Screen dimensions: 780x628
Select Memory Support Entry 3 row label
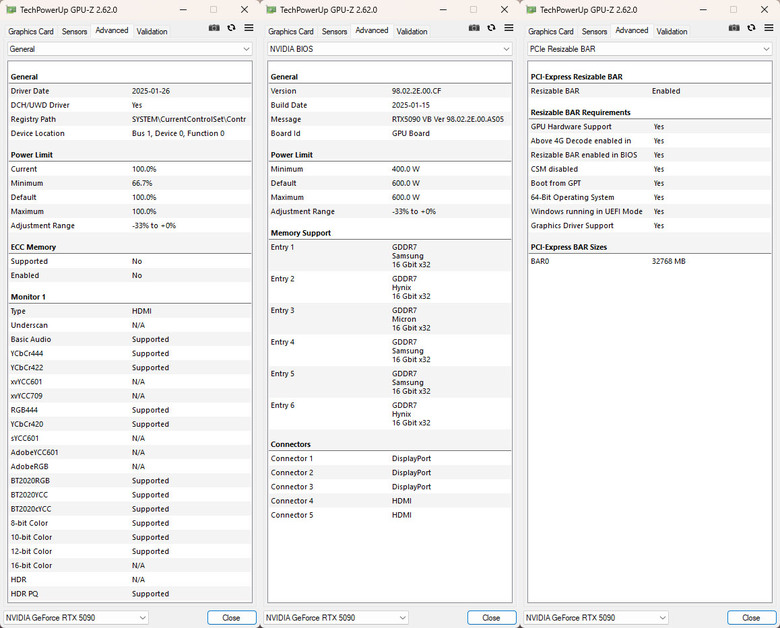click(283, 310)
